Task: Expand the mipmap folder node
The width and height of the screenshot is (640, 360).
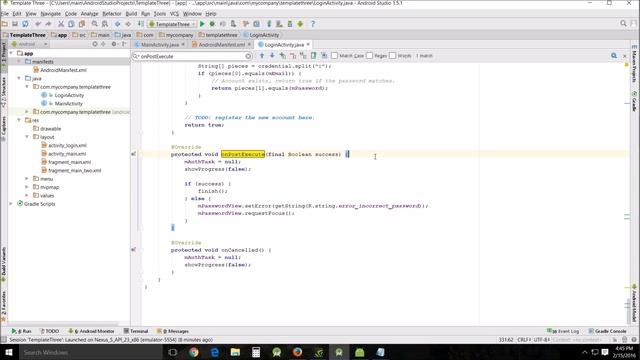Action: (27, 187)
